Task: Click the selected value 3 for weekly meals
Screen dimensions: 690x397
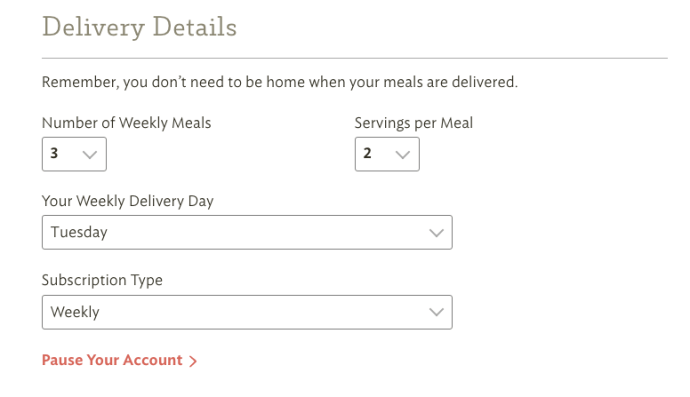Action: (x=54, y=153)
